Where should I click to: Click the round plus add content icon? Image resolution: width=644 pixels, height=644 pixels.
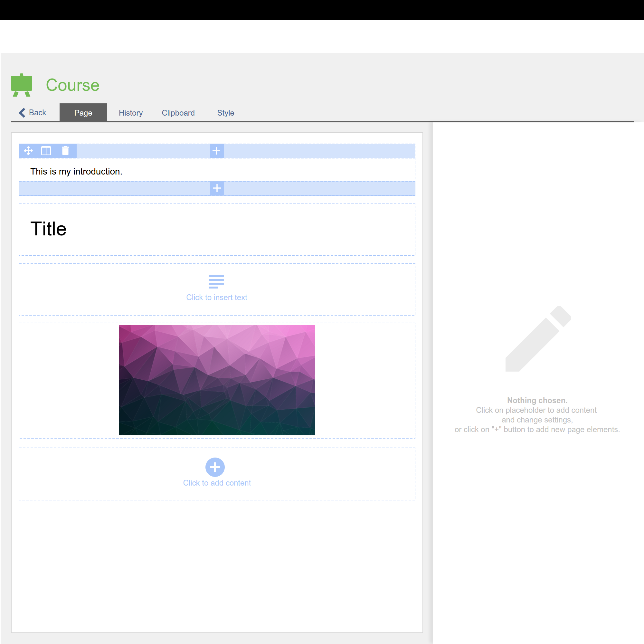[x=215, y=467]
